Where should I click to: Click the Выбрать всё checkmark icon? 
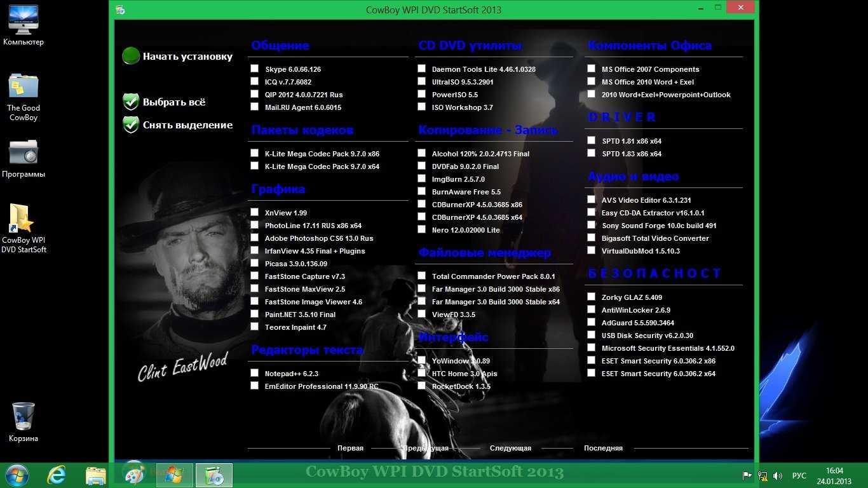(x=131, y=102)
